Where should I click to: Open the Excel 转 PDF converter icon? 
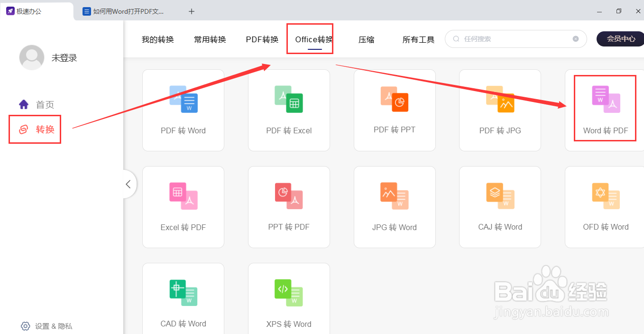tap(184, 196)
